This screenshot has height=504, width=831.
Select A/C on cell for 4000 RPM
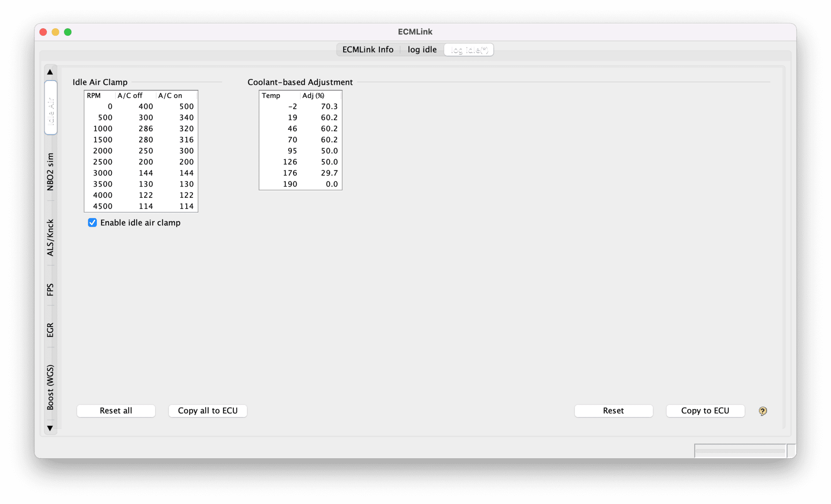tap(177, 195)
